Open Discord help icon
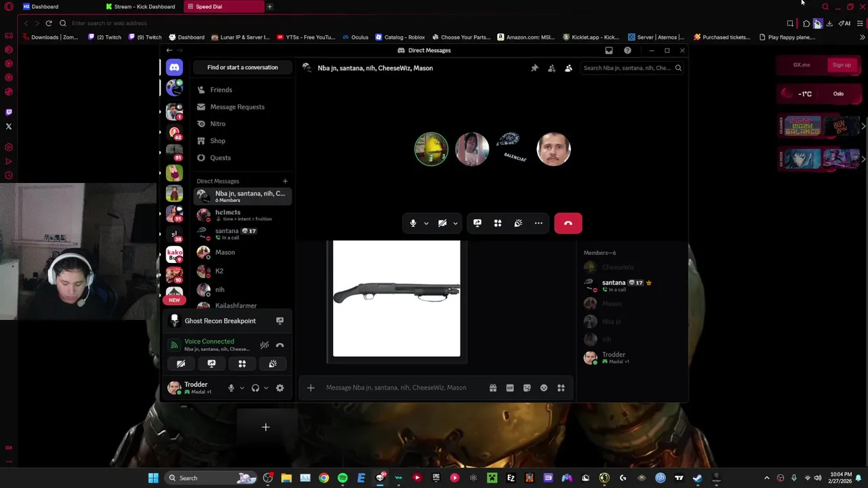The image size is (868, 488). click(627, 50)
